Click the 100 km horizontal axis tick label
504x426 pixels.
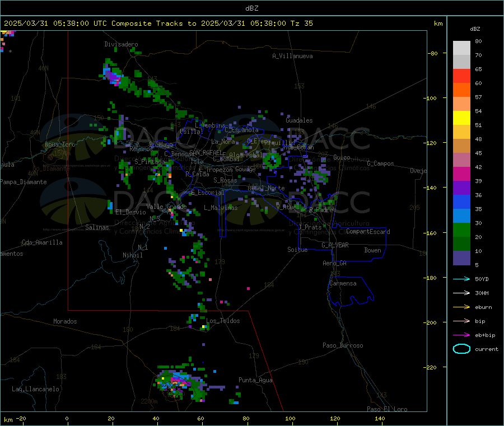tap(290, 418)
